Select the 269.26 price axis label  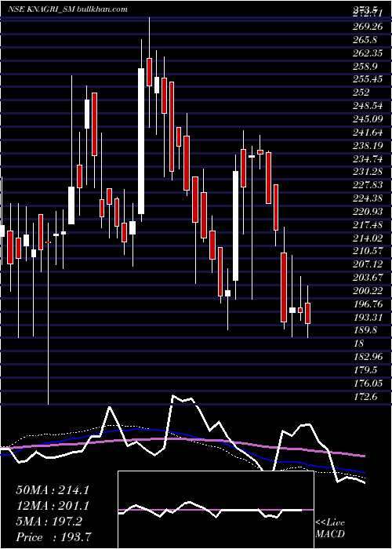[x=367, y=27]
